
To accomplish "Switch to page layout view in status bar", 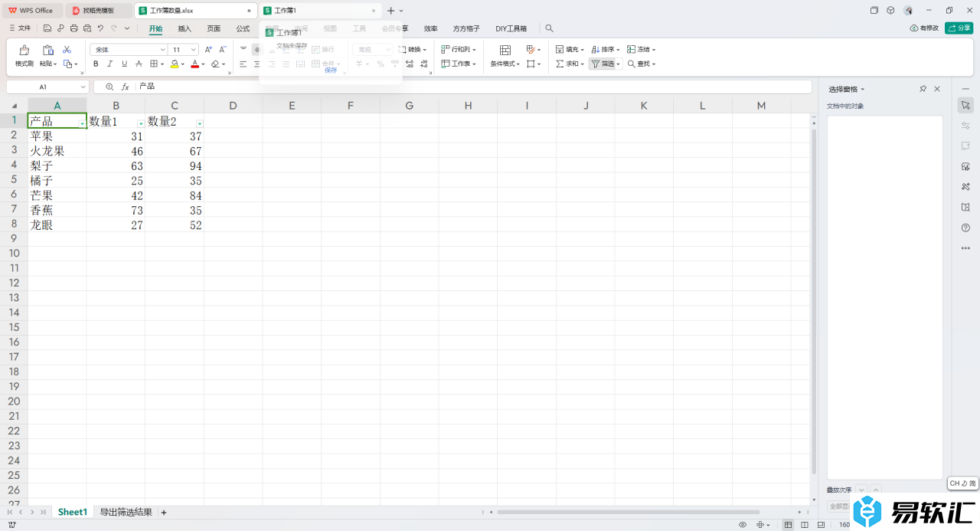I will [x=805, y=525].
